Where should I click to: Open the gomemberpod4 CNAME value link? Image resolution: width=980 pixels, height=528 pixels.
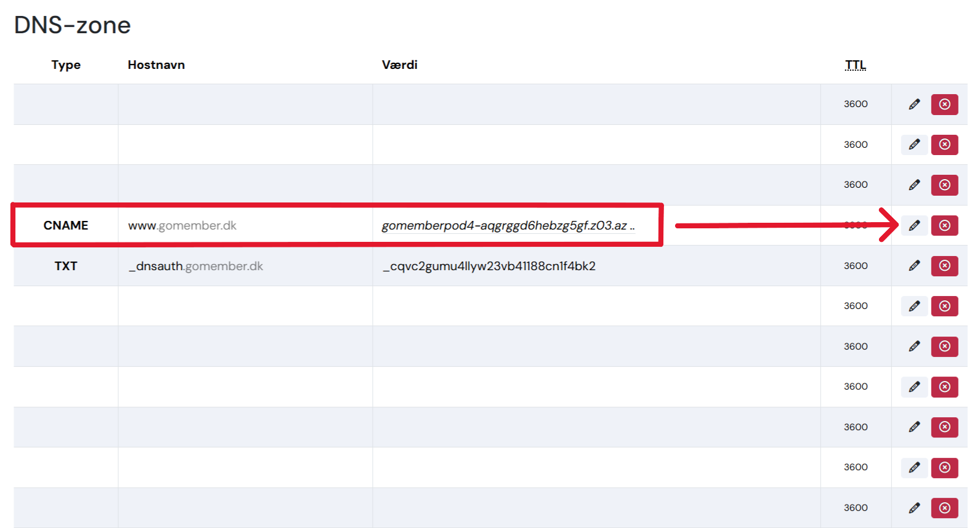pos(508,226)
